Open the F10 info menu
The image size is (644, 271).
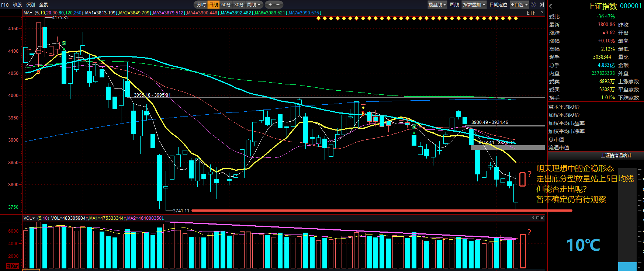(5, 4)
